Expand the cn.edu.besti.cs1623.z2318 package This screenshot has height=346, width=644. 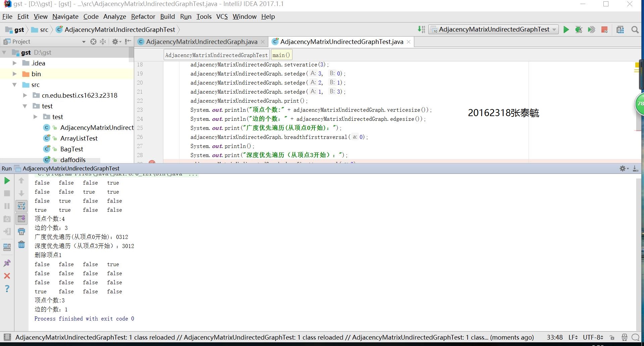[25, 95]
